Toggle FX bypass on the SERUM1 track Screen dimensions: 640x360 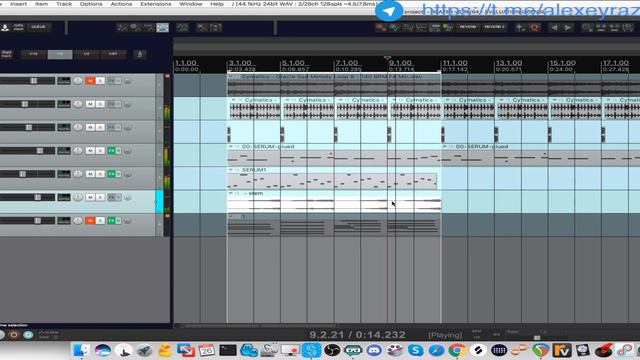coord(118,174)
